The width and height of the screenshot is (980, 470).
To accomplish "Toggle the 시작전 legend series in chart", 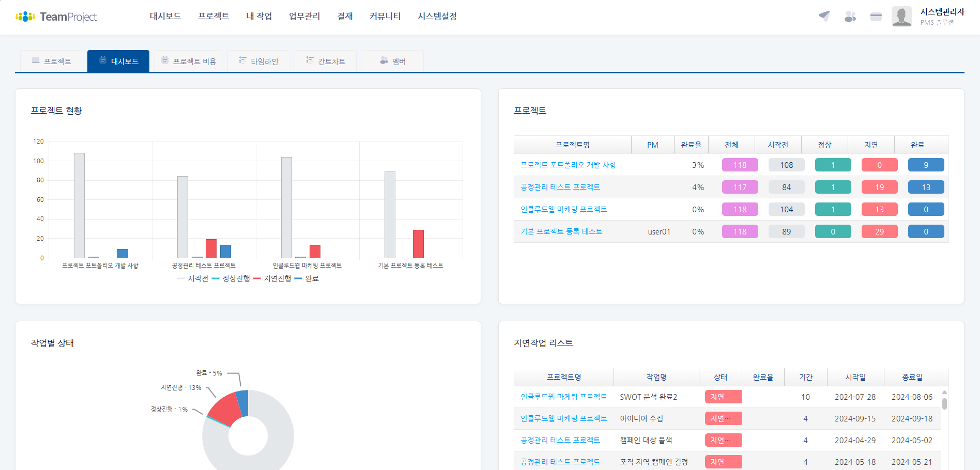I will [193, 278].
